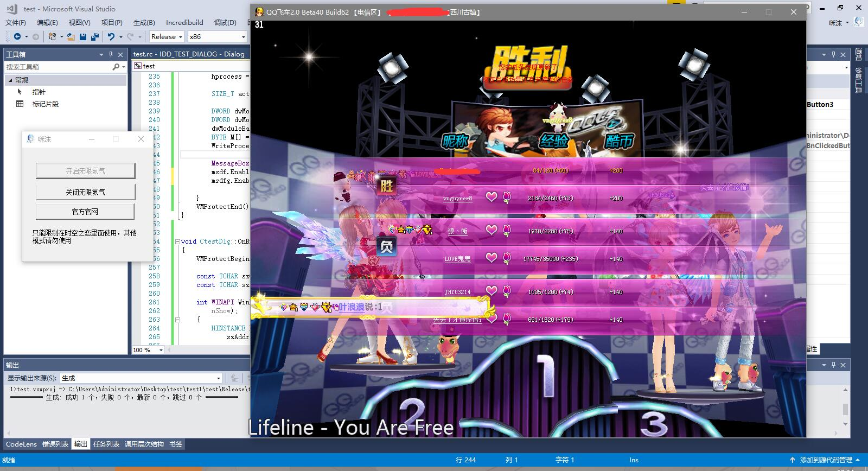Open the new project dropdown arrow
Image resolution: width=868 pixels, height=471 pixels.
[x=61, y=37]
